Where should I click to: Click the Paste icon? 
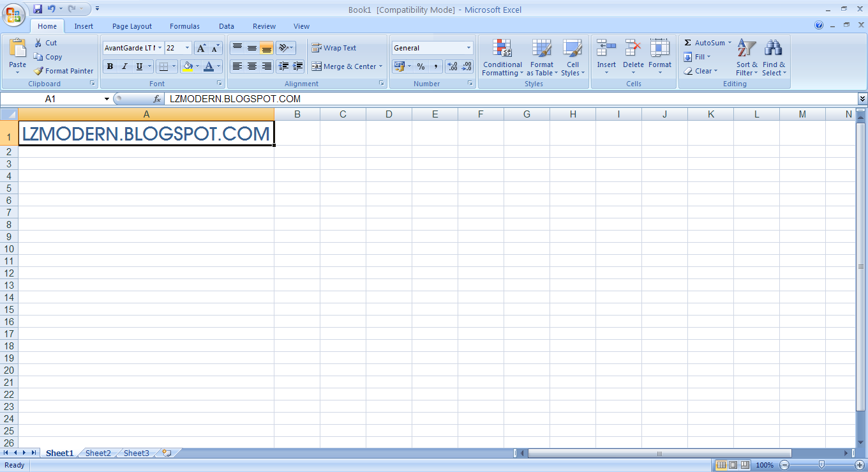18,48
